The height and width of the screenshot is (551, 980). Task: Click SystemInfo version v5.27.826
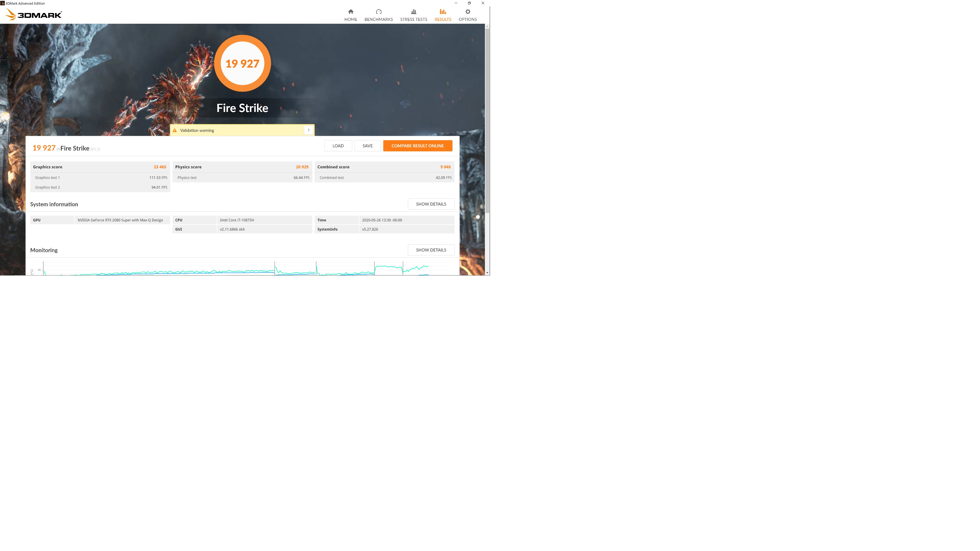coord(370,229)
